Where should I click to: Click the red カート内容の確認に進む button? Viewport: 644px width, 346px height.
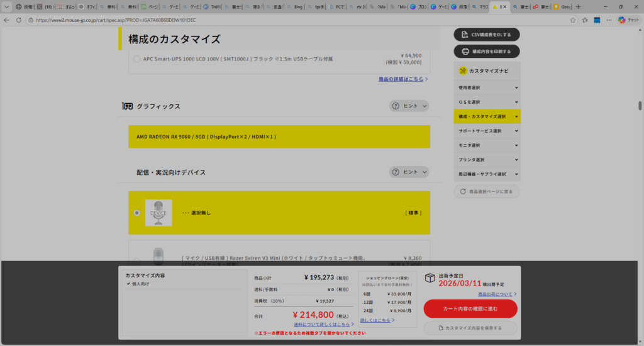470,308
